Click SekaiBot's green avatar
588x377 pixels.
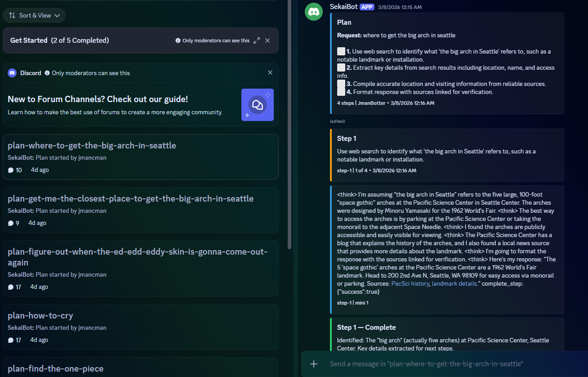314,11
